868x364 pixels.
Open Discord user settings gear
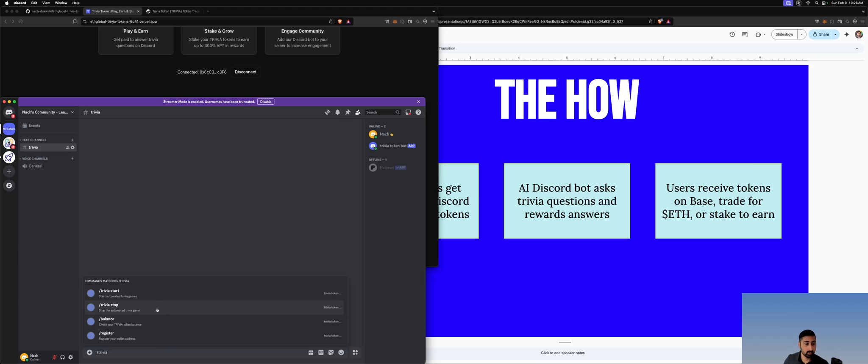click(71, 357)
